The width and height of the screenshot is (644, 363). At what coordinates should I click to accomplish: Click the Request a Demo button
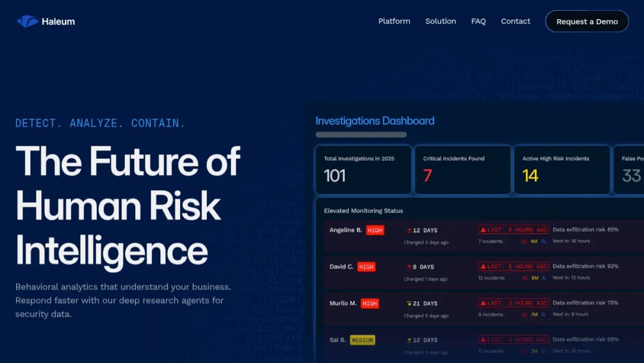tap(587, 21)
